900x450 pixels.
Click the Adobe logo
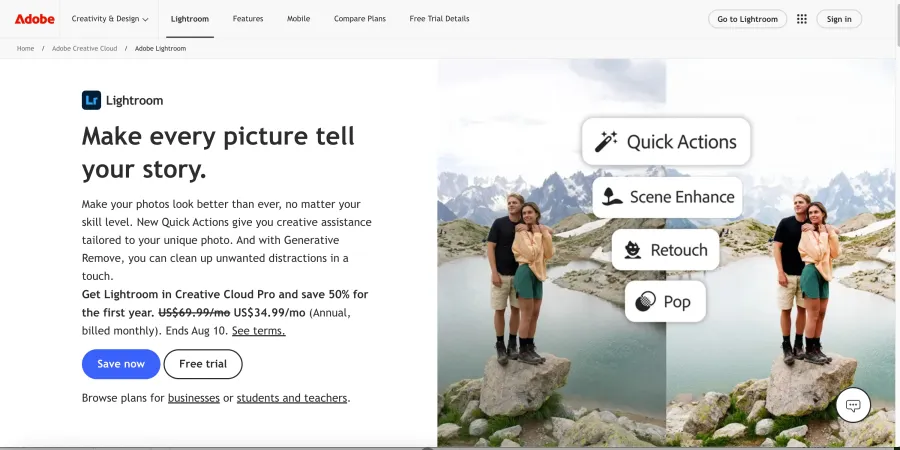point(34,19)
